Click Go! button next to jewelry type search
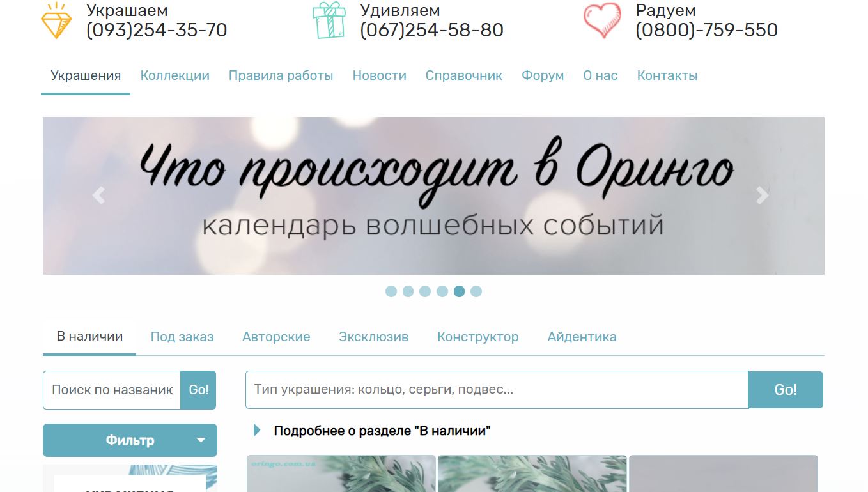 [786, 390]
